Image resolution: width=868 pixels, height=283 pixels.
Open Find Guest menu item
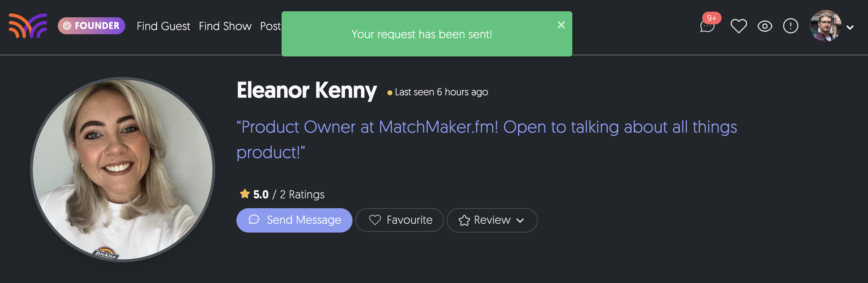pyautogui.click(x=163, y=26)
